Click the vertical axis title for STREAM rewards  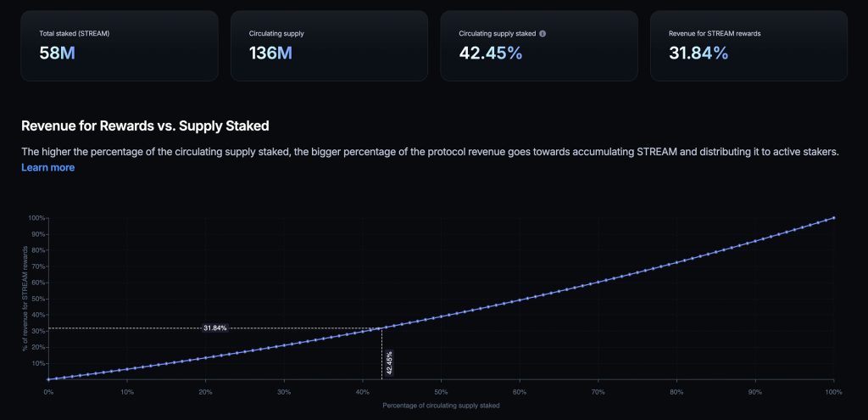click(26, 297)
